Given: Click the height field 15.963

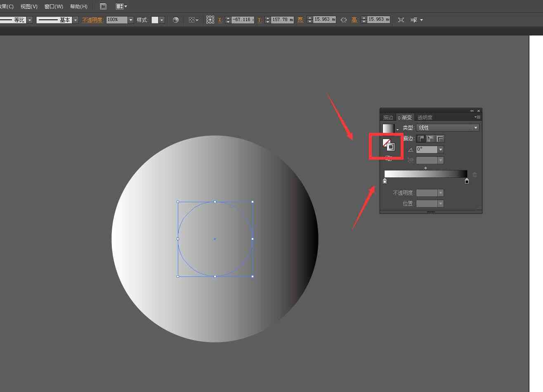Looking at the screenshot, I should (379, 19).
